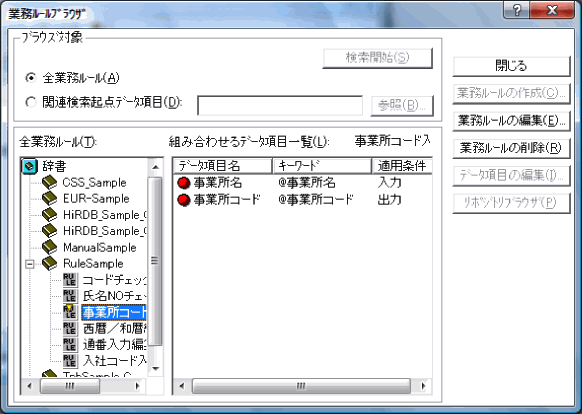This screenshot has height=414, width=582.
Task: Click the RULE icon beside 氏名NOチェック
Action: [x=70, y=296]
